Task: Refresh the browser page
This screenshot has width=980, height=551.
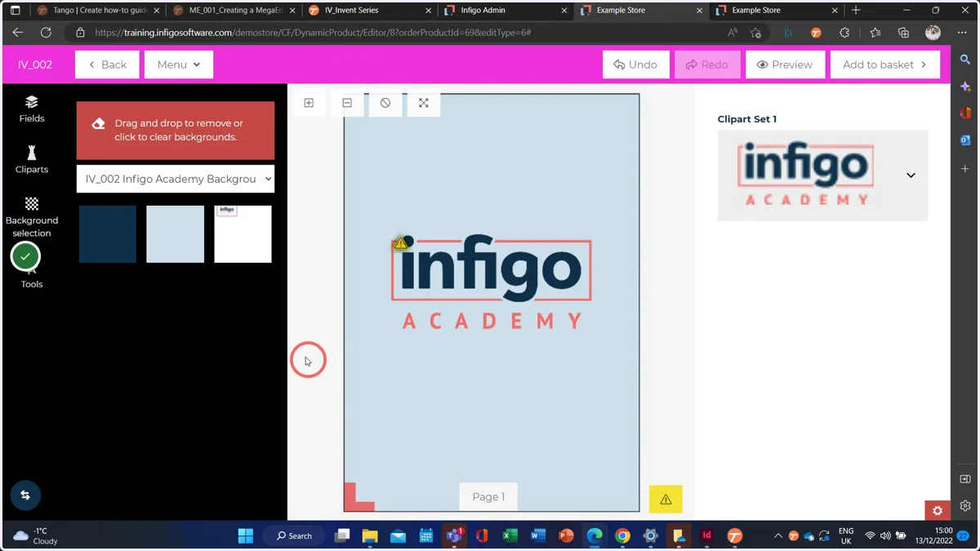Action: (x=46, y=33)
